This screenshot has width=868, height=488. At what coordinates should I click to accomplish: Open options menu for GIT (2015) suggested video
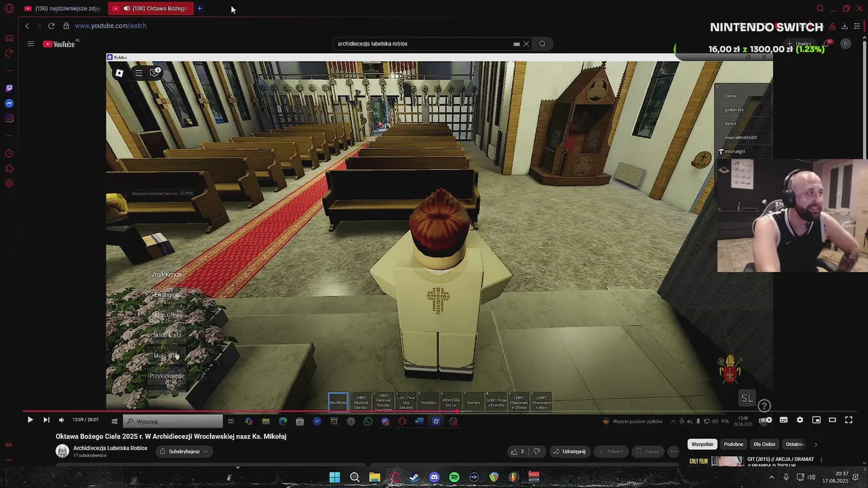tap(821, 460)
